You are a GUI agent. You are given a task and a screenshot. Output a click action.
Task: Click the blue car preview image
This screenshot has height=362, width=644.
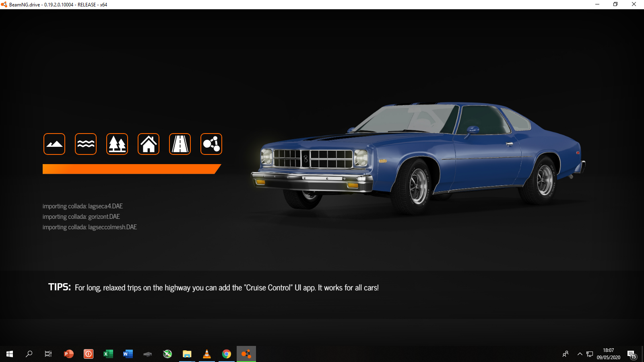pyautogui.click(x=418, y=158)
